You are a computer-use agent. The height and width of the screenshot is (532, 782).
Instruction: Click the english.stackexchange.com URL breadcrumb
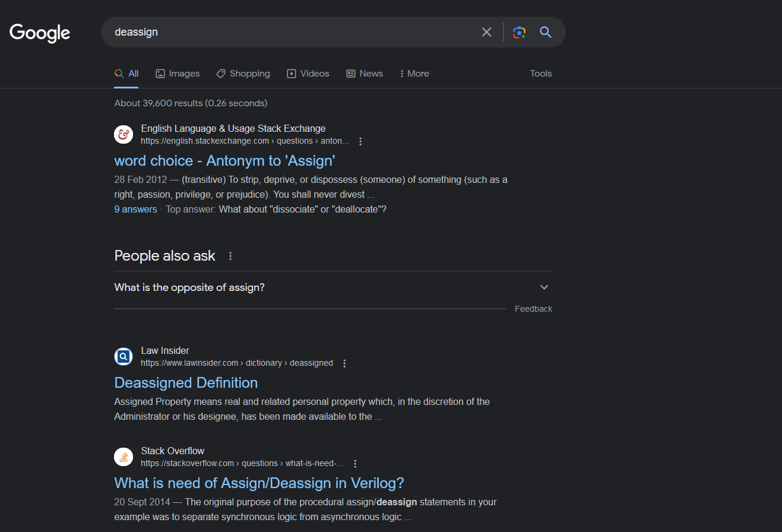[245, 141]
